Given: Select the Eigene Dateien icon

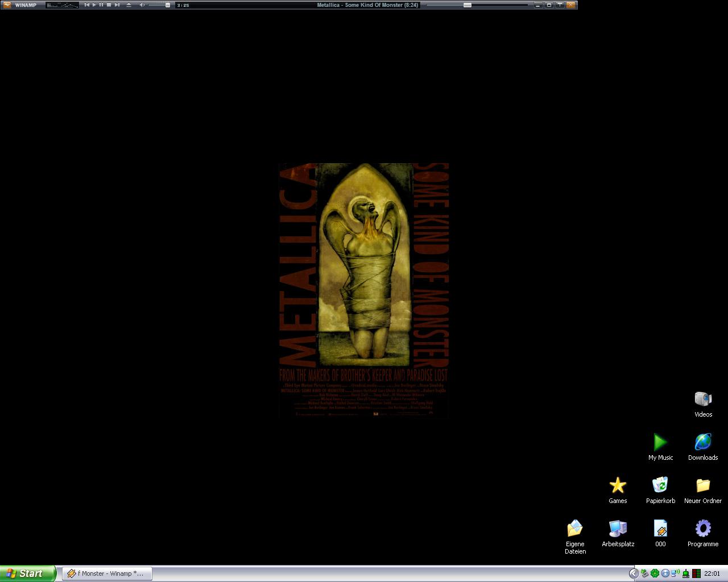Looking at the screenshot, I should click(x=575, y=537).
